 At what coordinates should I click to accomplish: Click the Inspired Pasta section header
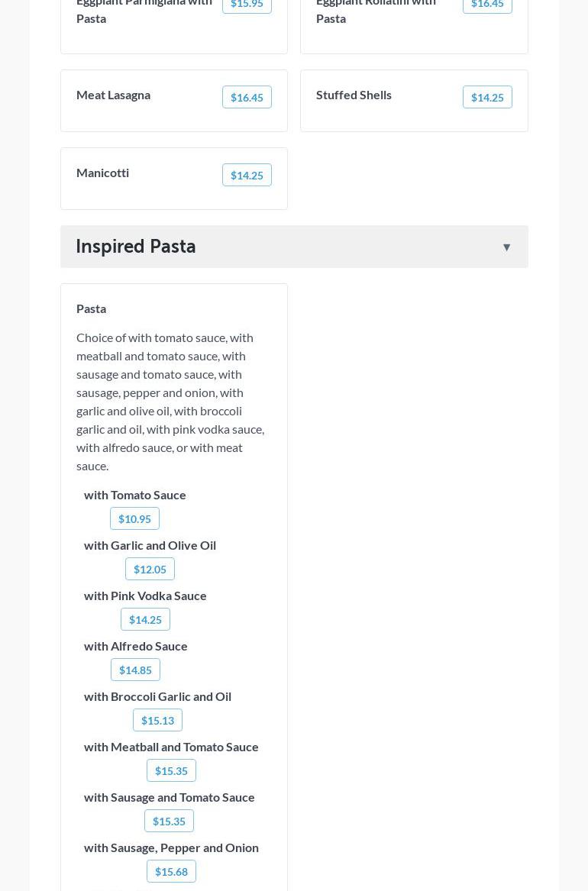[136, 246]
